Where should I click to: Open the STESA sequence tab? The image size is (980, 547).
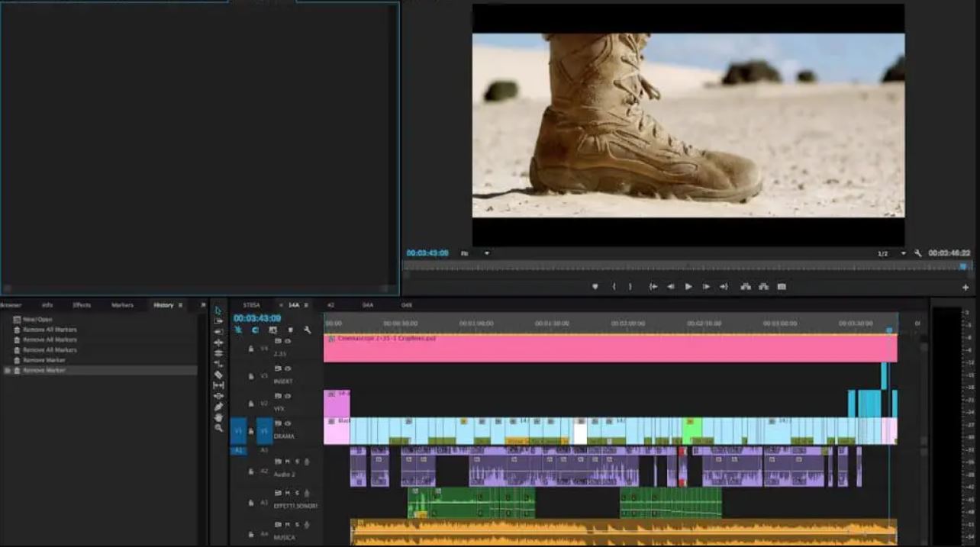click(251, 305)
